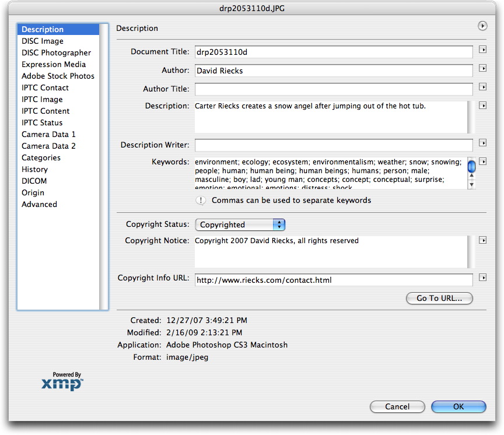This screenshot has width=504, height=435.
Task: Click the Keywords scrollbar thumb
Action: click(471, 166)
